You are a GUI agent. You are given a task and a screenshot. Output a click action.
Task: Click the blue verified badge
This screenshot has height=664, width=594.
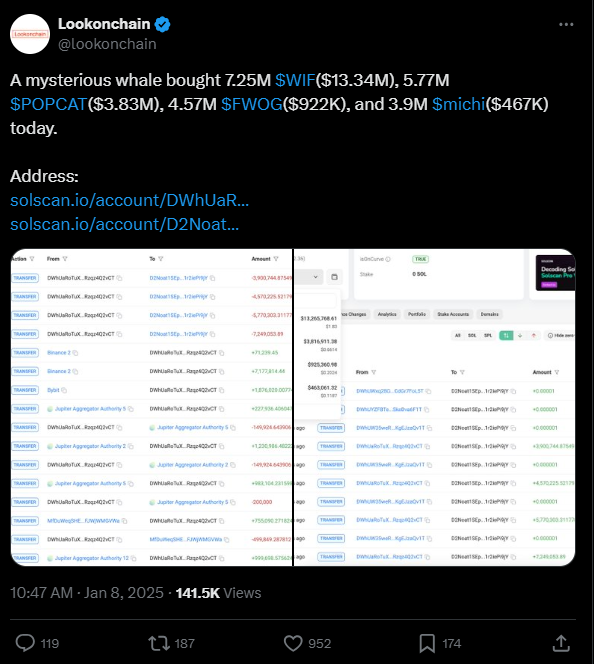pyautogui.click(x=162, y=25)
